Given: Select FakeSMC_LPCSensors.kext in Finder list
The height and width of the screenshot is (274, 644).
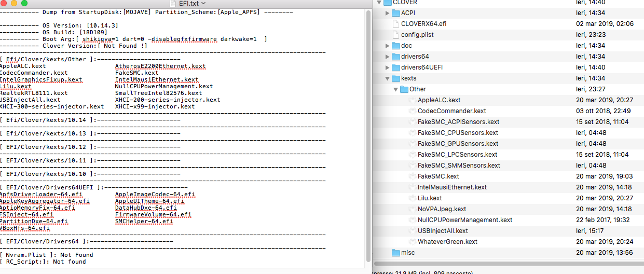Looking at the screenshot, I should [x=457, y=155].
